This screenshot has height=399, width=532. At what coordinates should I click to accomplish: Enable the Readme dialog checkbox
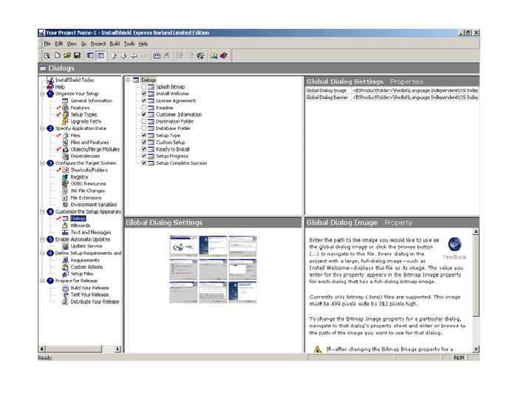(x=144, y=108)
